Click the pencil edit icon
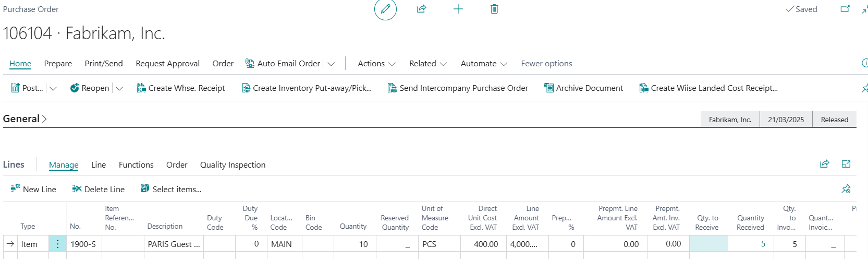868x259 pixels. click(x=385, y=9)
